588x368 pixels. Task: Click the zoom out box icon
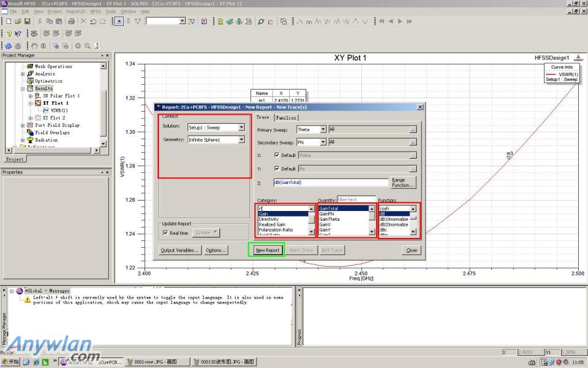[66, 46]
